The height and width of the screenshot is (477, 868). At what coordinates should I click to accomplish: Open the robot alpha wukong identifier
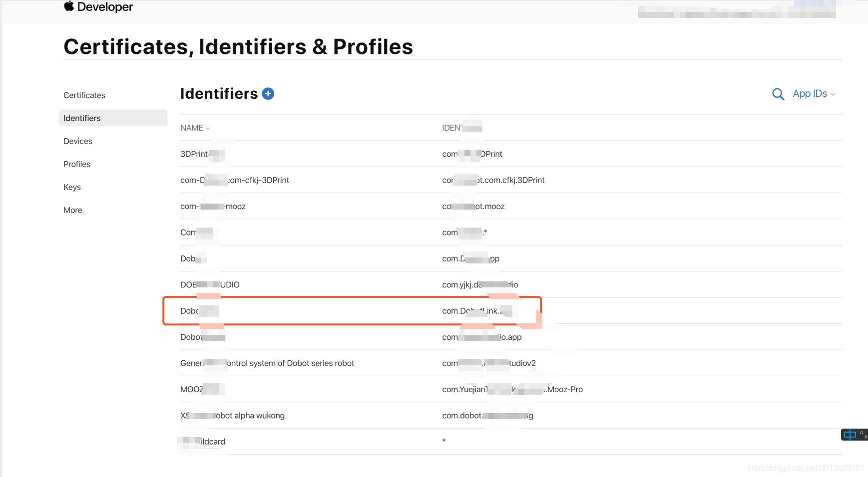pos(511,416)
